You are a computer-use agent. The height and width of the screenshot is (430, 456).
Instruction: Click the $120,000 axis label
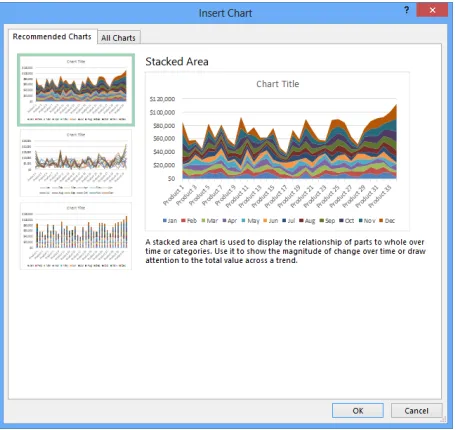click(x=162, y=99)
